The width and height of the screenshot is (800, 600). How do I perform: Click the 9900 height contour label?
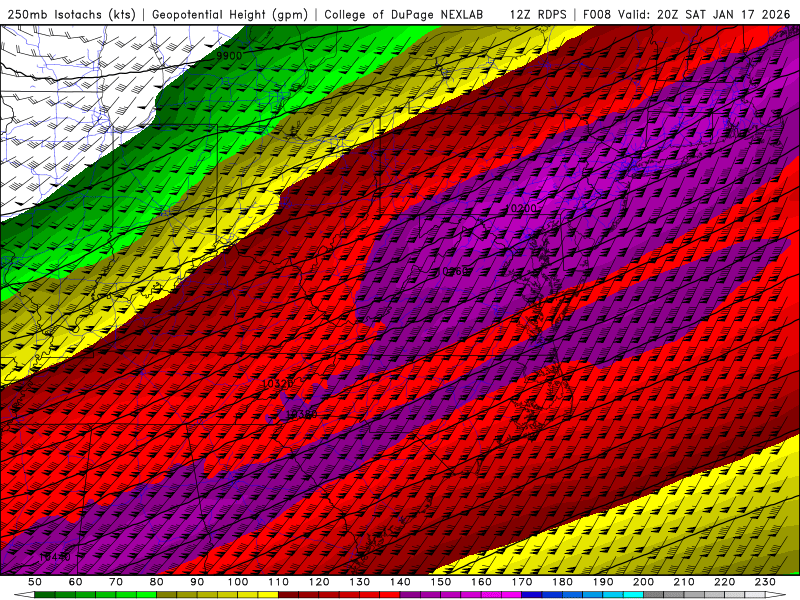pyautogui.click(x=229, y=56)
